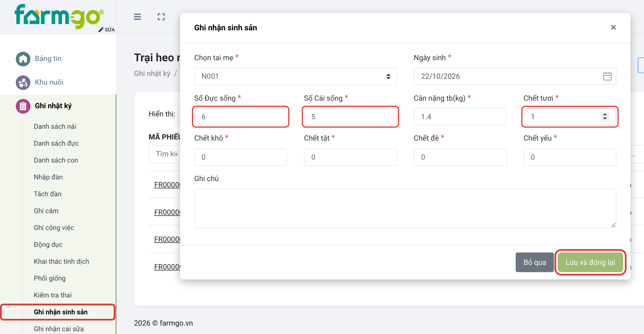Click the Chết khô input field
The image size is (644, 334).
pos(241,157)
